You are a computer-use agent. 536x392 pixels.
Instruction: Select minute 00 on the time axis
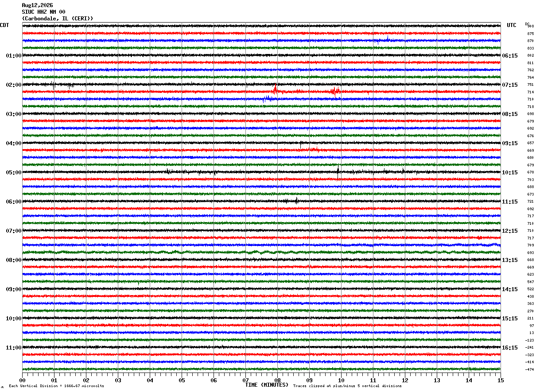pyautogui.click(x=22, y=380)
